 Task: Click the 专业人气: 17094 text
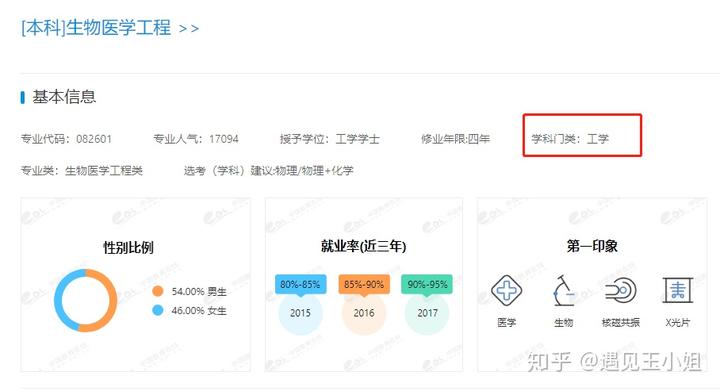(x=196, y=139)
